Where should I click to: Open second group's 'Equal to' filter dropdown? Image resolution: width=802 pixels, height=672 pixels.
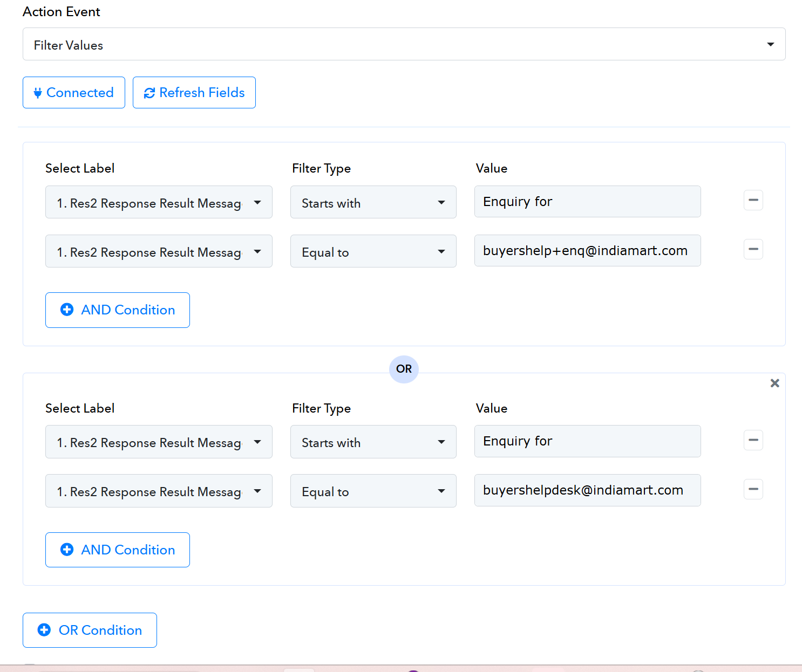tap(373, 491)
